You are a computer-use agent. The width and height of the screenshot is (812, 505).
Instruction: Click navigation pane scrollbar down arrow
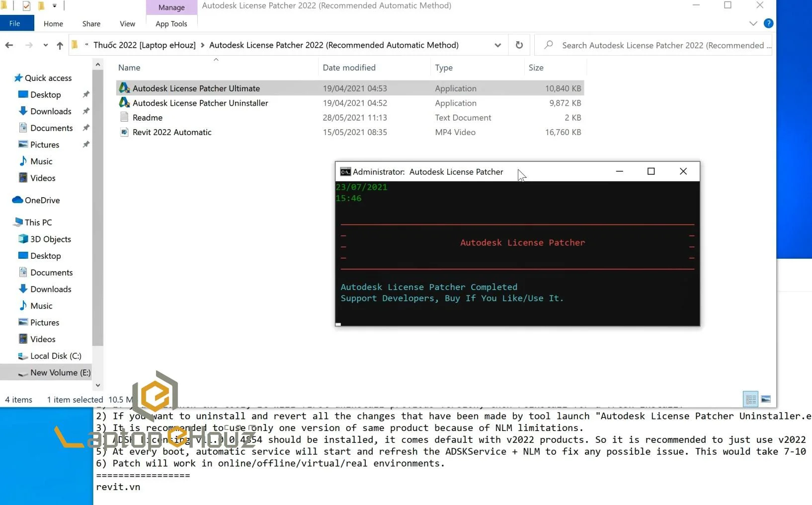click(x=98, y=385)
